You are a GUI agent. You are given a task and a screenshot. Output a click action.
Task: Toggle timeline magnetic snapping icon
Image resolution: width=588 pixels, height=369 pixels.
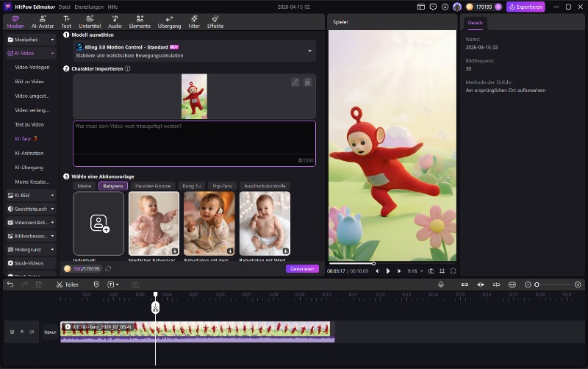(x=481, y=284)
